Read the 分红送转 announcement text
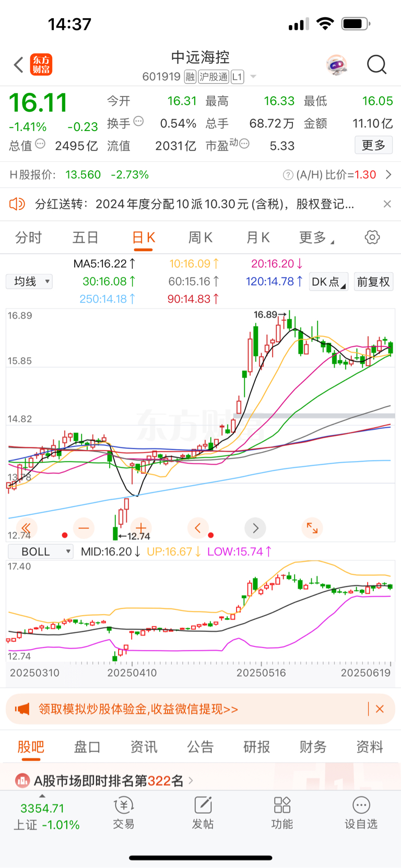This screenshot has width=401, height=868. click(194, 204)
